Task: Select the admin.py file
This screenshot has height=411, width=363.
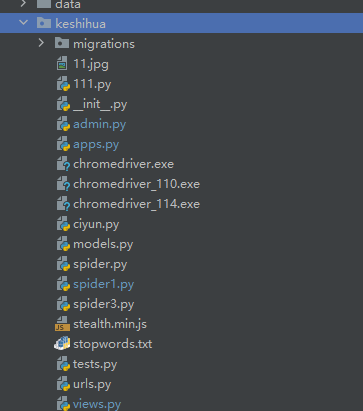Action: 99,124
